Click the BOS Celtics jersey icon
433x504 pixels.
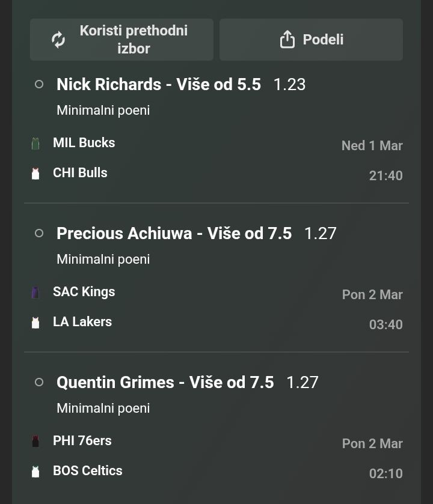pos(35,471)
